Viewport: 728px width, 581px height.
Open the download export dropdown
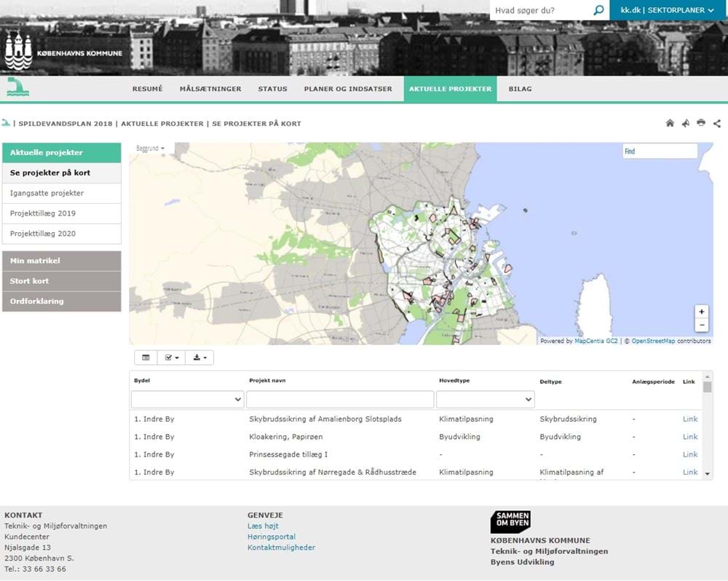[199, 357]
